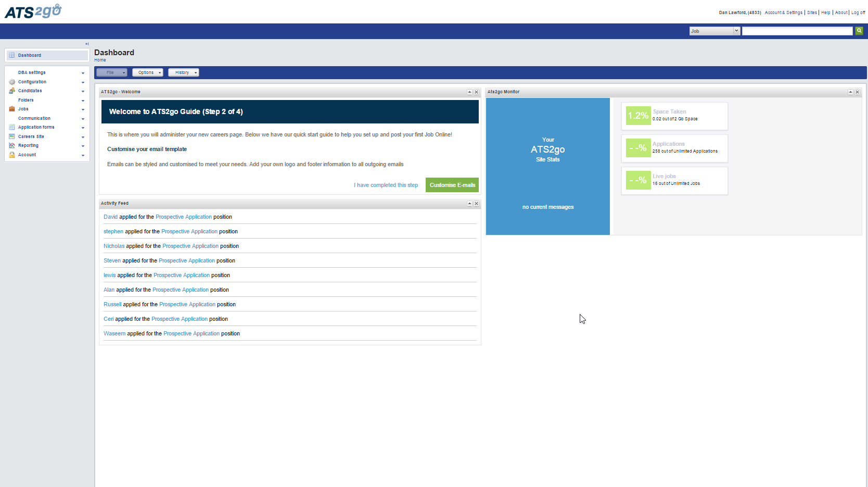Close the Ats2go Monitor panel
The height and width of the screenshot is (487, 868).
click(x=857, y=92)
